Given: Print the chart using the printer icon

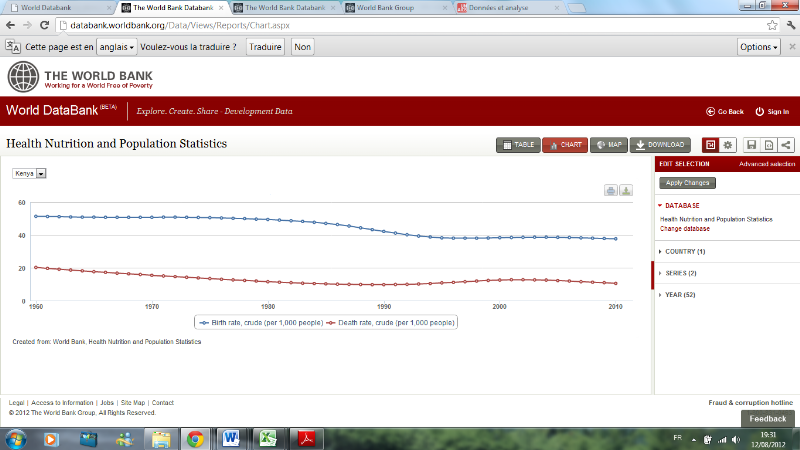Looking at the screenshot, I should (x=611, y=190).
